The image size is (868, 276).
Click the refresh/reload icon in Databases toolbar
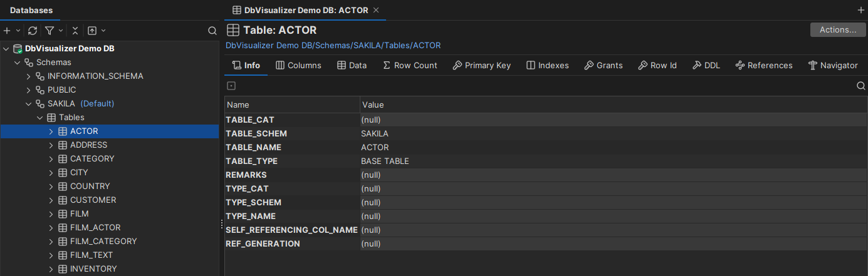[33, 30]
